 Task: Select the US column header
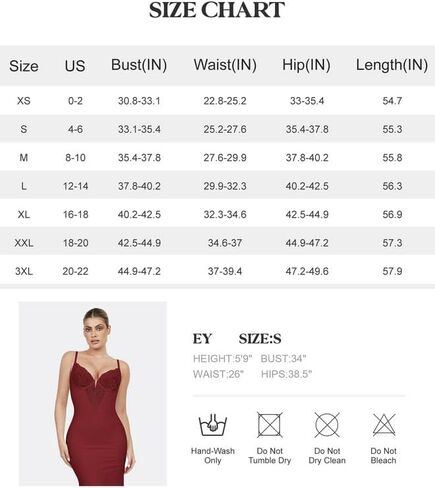pyautogui.click(x=75, y=66)
